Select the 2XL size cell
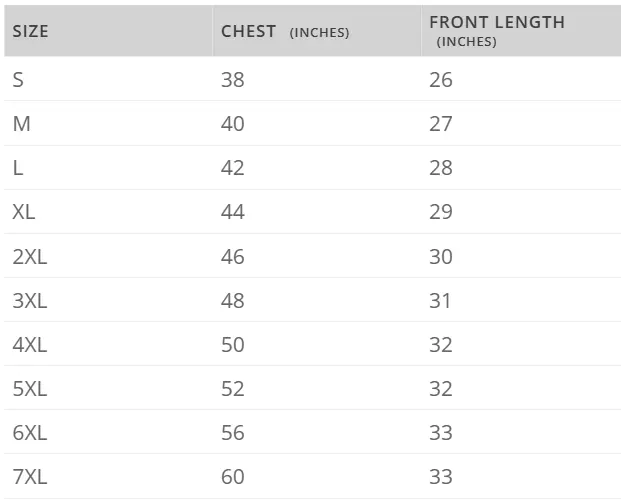Image resolution: width=621 pixels, height=504 pixels. tap(30, 256)
